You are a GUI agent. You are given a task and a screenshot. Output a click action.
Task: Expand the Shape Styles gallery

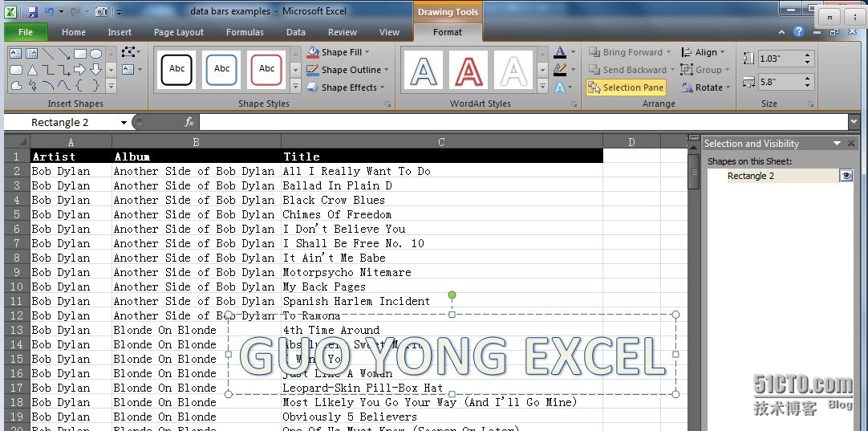tap(295, 86)
